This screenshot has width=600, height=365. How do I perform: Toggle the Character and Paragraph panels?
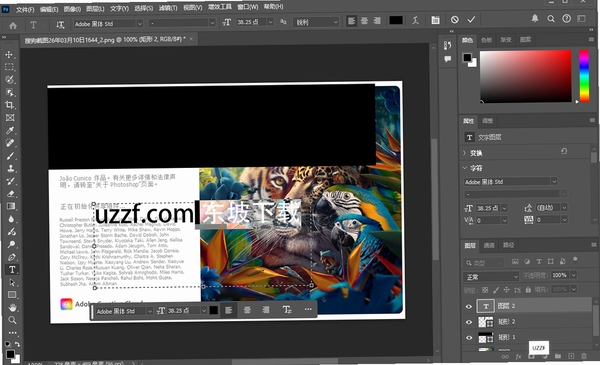(x=435, y=20)
